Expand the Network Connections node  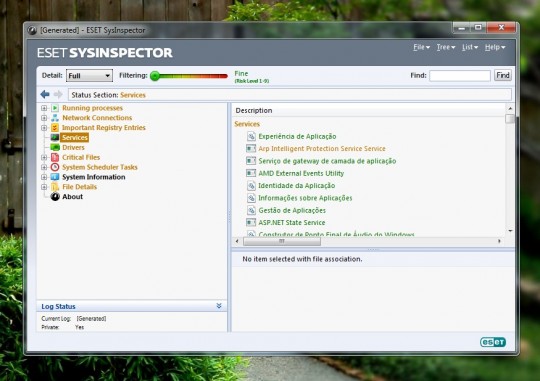[x=44, y=118]
